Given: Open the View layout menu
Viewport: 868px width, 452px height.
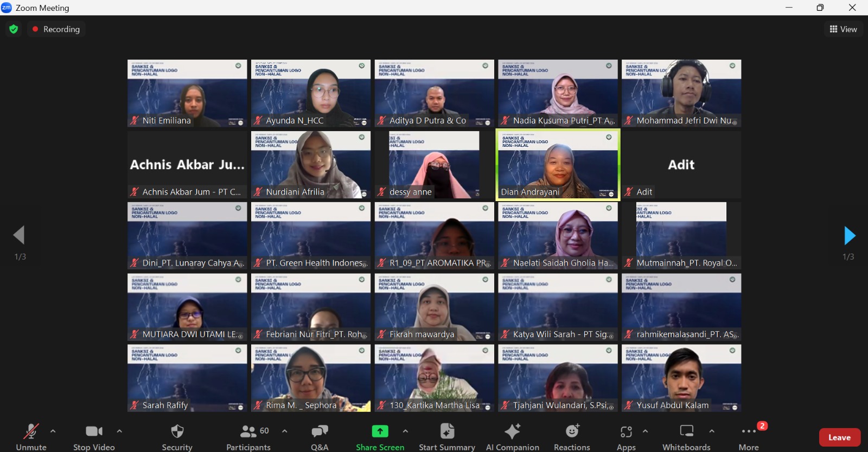Looking at the screenshot, I should 844,29.
